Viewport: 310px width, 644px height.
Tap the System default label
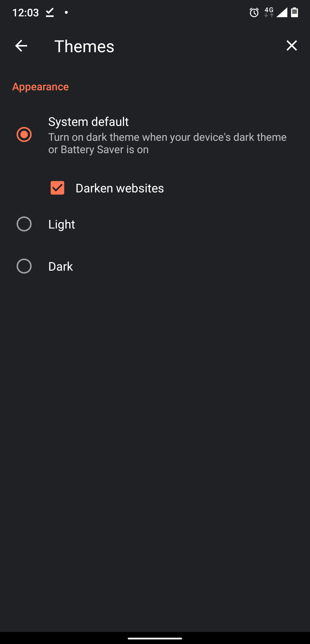[88, 122]
